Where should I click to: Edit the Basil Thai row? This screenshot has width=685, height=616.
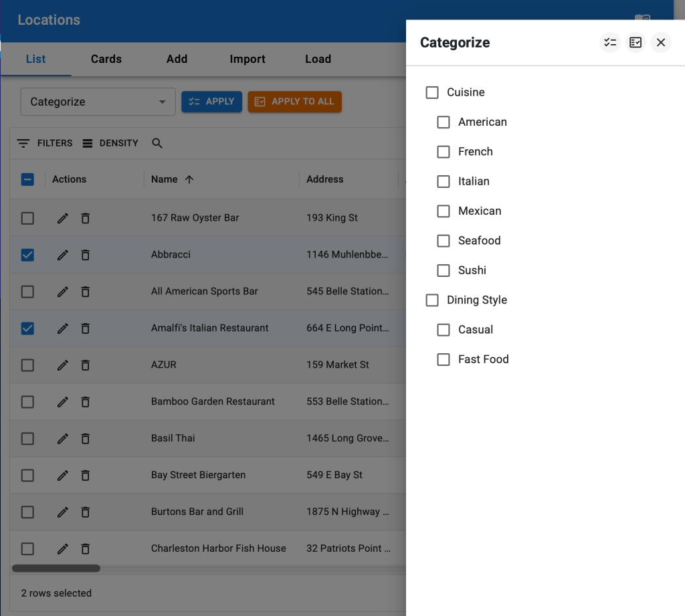(x=62, y=438)
